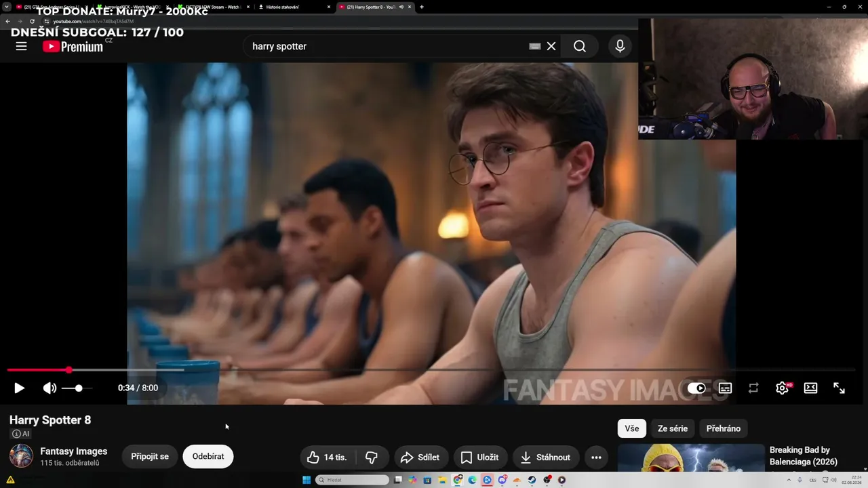868x488 pixels.
Task: Enter fullscreen mode
Action: coord(839,388)
